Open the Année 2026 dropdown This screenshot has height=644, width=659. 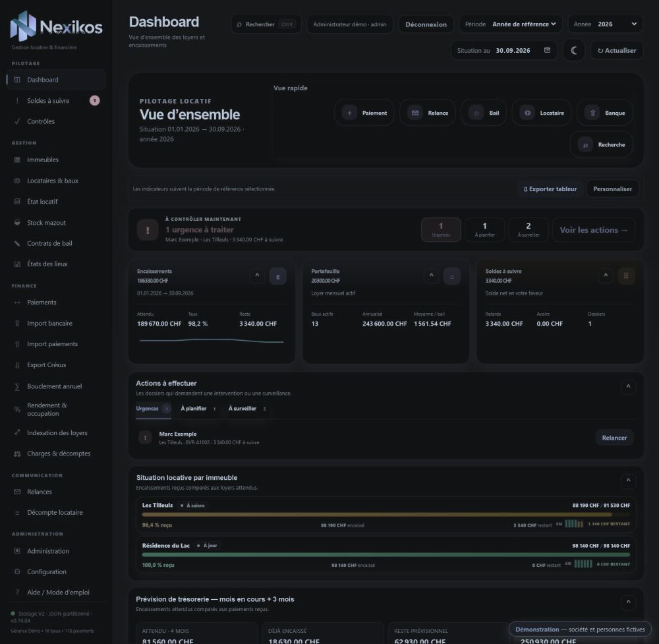point(605,24)
